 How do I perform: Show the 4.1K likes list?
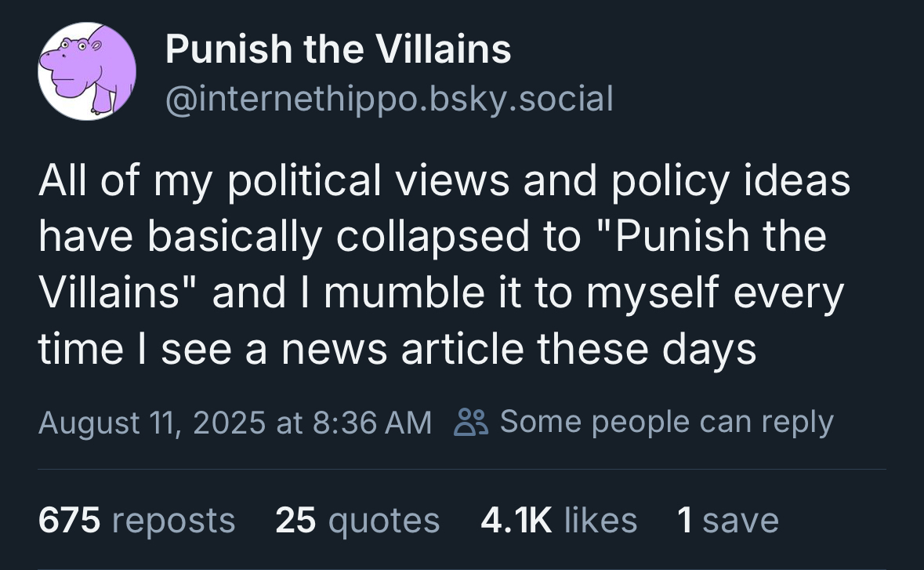tap(558, 520)
